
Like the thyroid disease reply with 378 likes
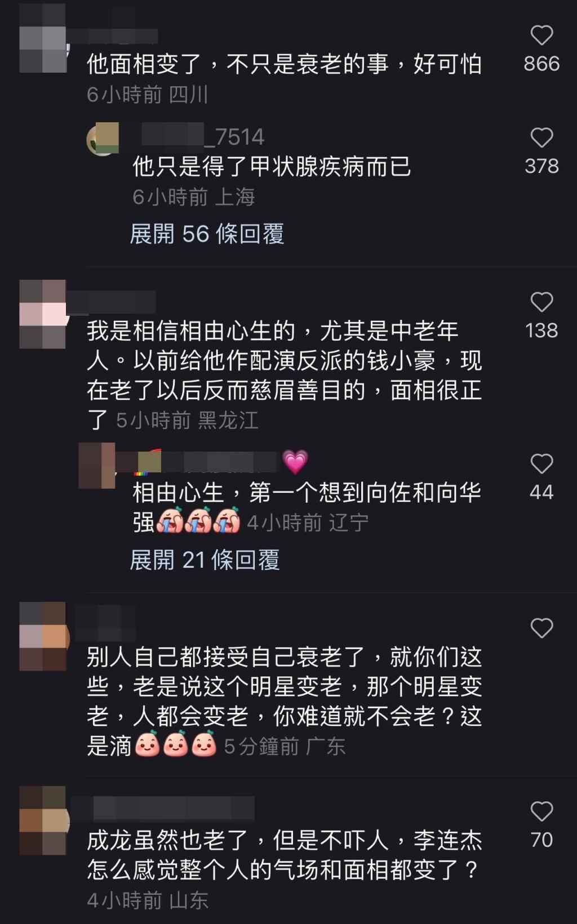click(542, 138)
